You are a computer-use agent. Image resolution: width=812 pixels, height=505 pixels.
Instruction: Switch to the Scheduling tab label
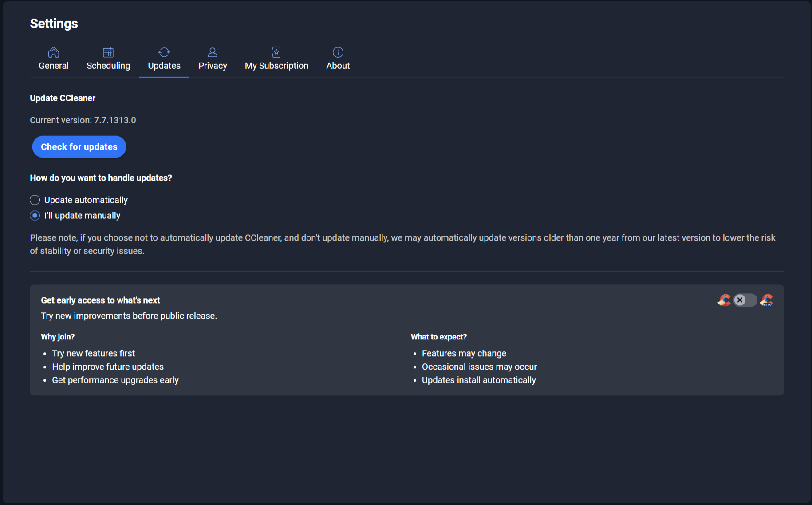(x=108, y=66)
